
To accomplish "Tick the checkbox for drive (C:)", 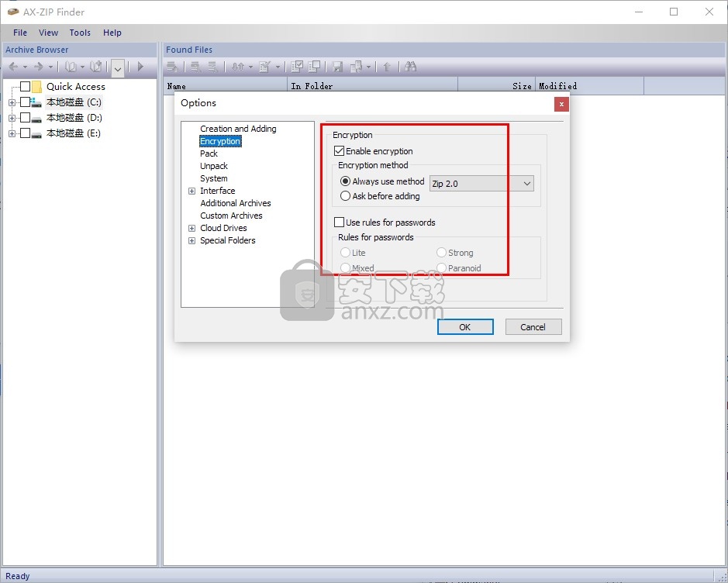I will click(25, 102).
